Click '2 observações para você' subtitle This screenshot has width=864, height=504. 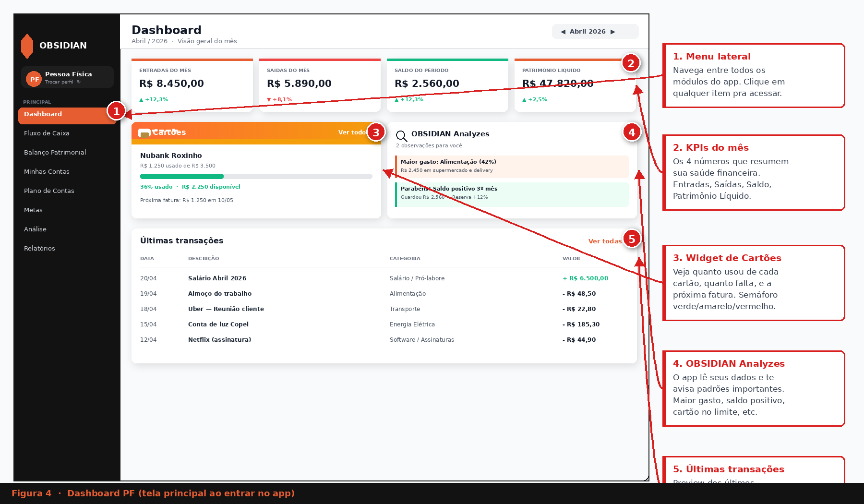coord(429,146)
